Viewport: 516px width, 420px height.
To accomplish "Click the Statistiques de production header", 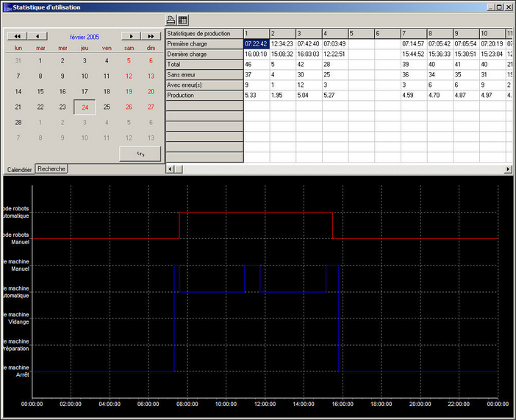I will [204, 34].
